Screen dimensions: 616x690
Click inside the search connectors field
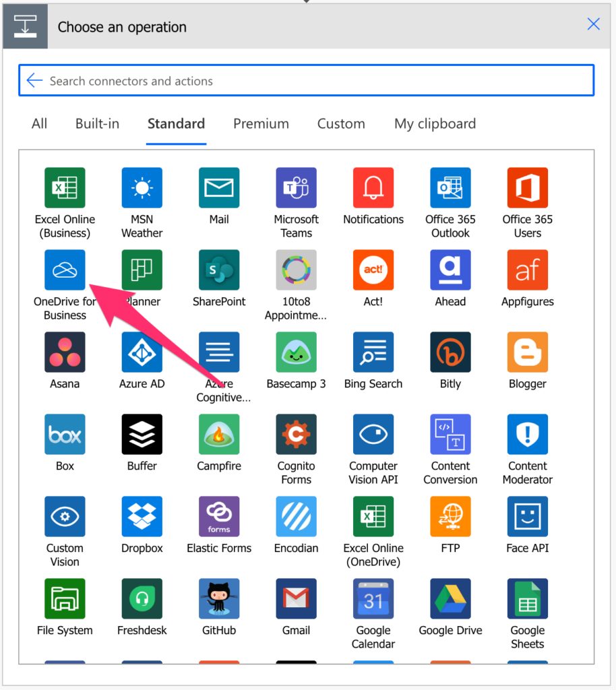point(270,80)
